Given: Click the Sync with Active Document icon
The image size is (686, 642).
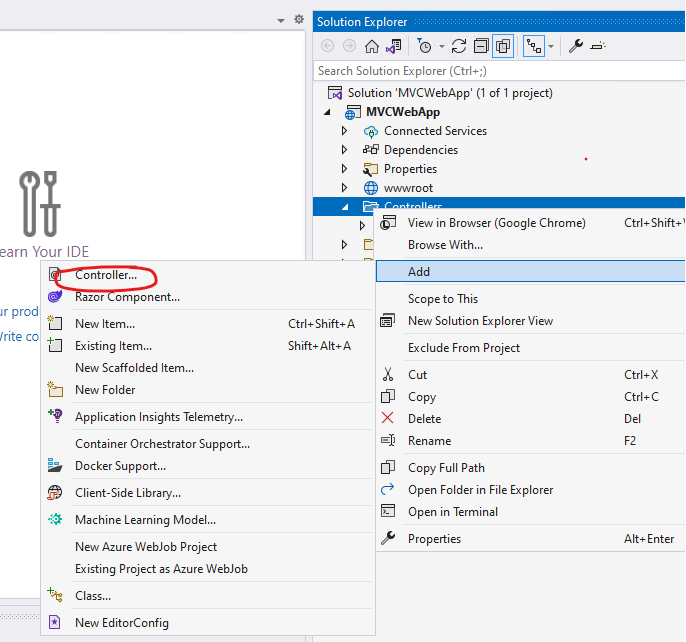Looking at the screenshot, I should pyautogui.click(x=459, y=46).
